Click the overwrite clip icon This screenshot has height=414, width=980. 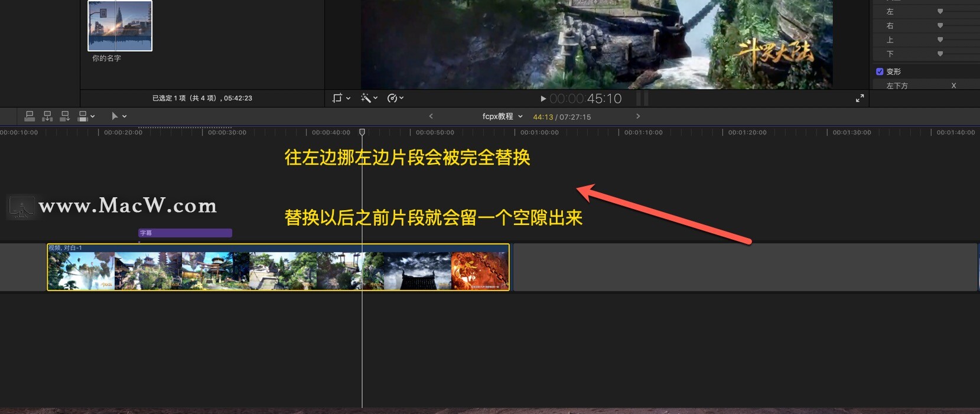pyautogui.click(x=83, y=116)
